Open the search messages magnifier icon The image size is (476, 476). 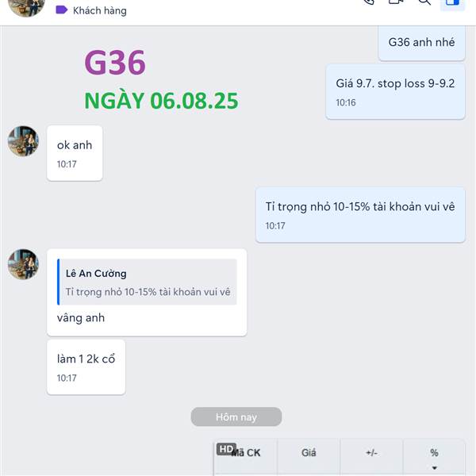(424, 2)
